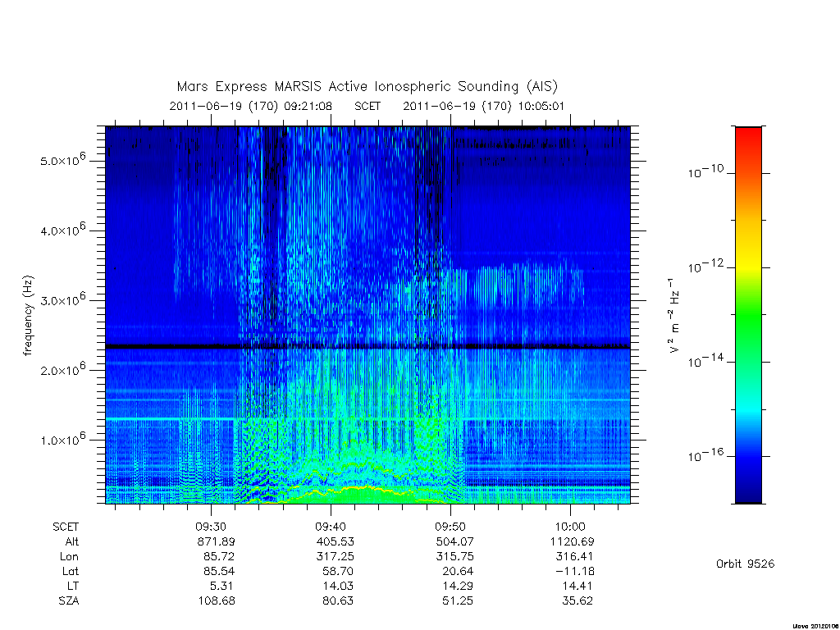The image size is (840, 630).
Task: Click the altitude value 504.07
Action: (x=454, y=541)
